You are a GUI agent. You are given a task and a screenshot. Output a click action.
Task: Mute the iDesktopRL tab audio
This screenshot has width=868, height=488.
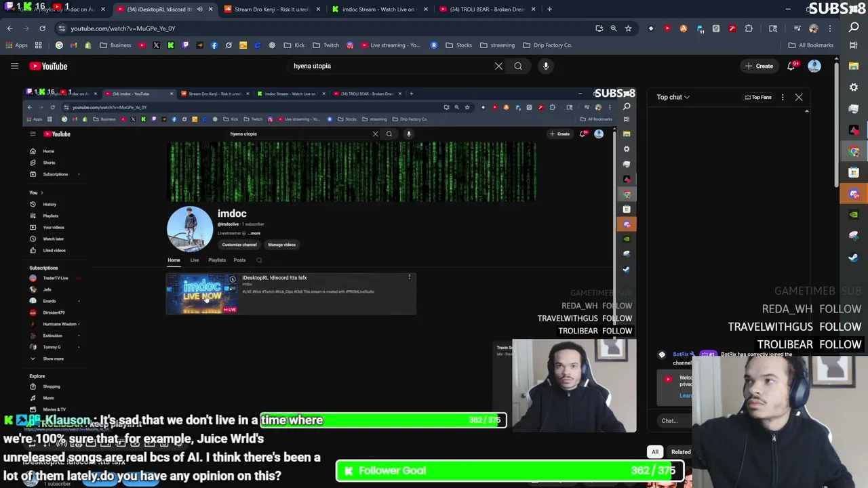click(199, 9)
